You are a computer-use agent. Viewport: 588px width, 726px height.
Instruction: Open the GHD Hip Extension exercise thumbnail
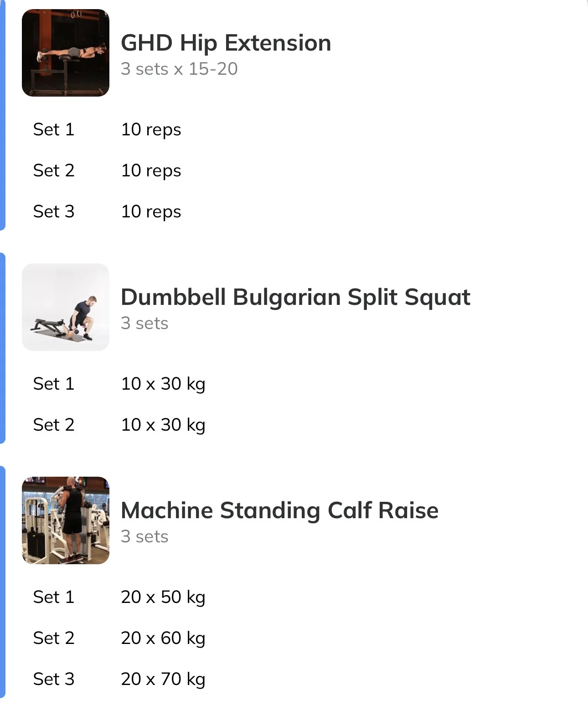click(x=66, y=53)
